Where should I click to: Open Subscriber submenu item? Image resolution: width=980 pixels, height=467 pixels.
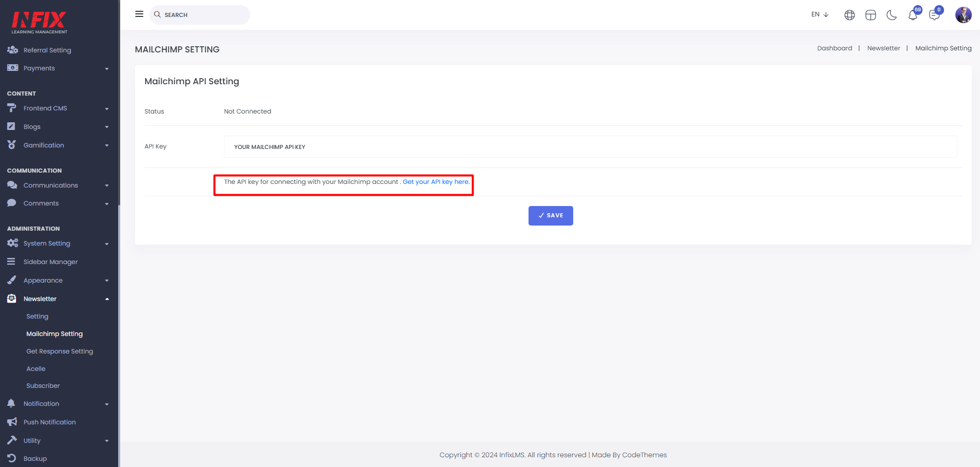[43, 386]
